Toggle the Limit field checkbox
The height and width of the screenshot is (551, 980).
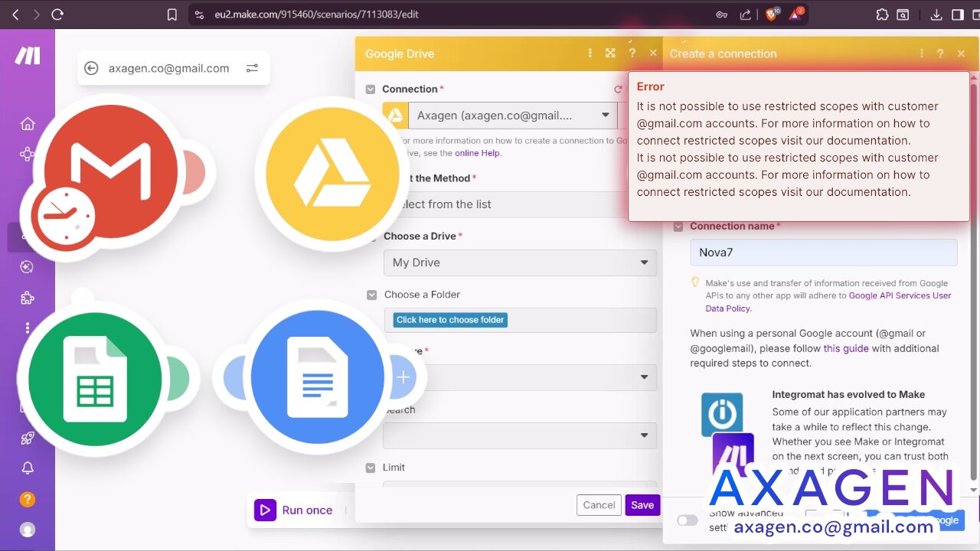372,468
